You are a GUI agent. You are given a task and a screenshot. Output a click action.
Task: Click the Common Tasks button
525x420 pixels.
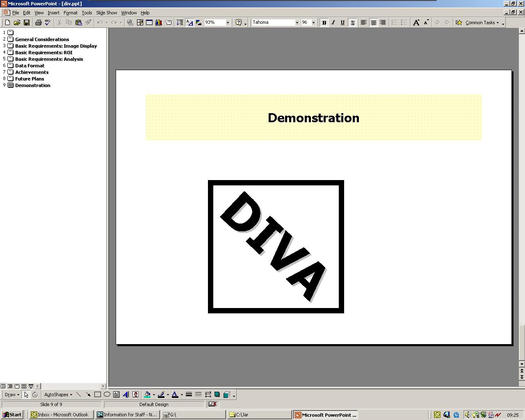(480, 23)
